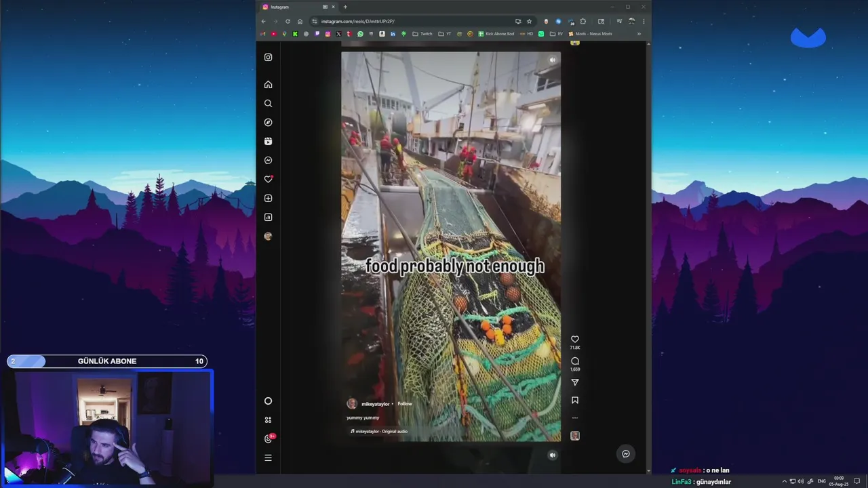Click the 1,659 comments count
The width and height of the screenshot is (868, 488).
(575, 369)
